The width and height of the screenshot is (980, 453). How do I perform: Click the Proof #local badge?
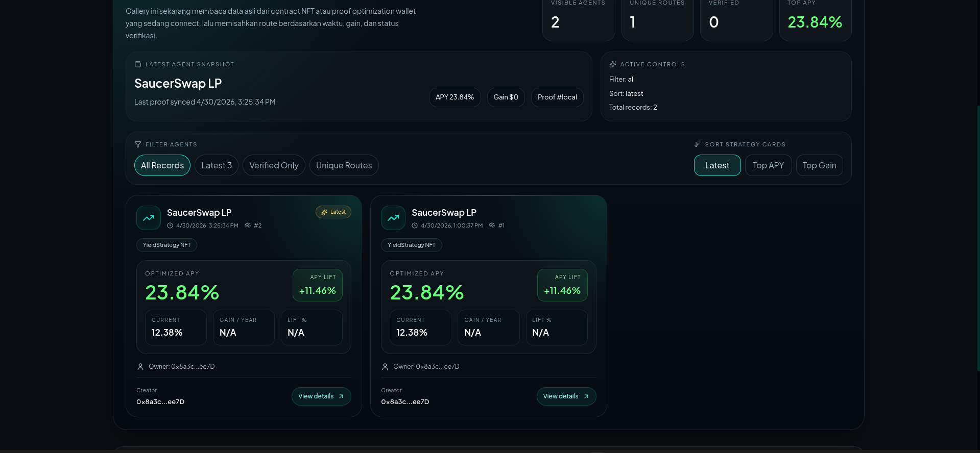[557, 97]
